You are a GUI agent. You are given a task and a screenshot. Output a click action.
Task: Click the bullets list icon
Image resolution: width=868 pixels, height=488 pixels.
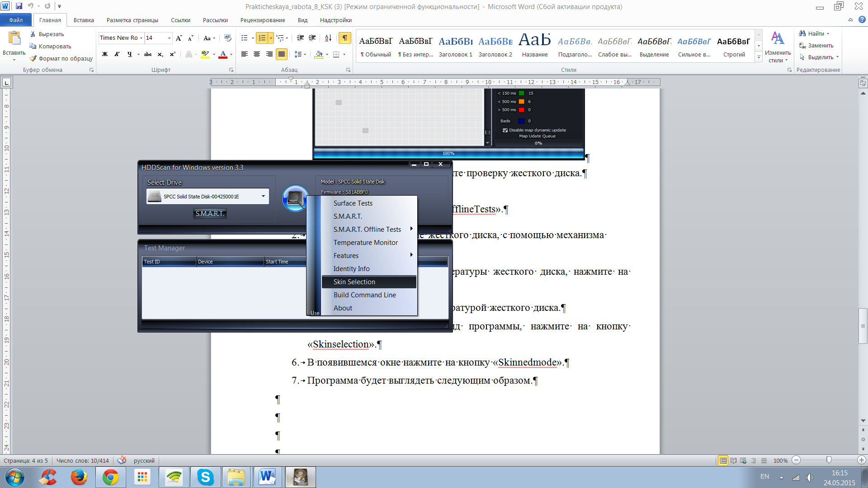(245, 38)
